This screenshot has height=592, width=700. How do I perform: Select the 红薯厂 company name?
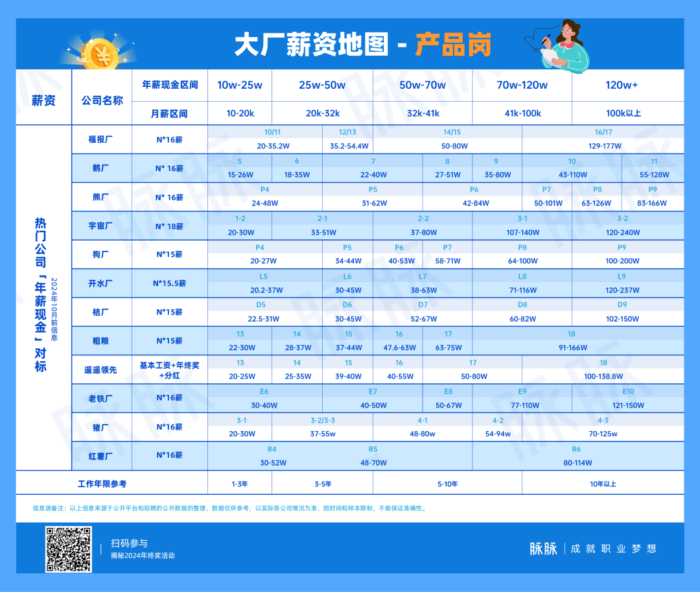click(100, 456)
